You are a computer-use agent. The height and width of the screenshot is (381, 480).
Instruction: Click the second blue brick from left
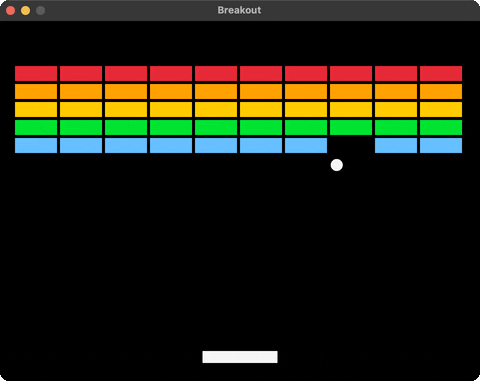81,145
